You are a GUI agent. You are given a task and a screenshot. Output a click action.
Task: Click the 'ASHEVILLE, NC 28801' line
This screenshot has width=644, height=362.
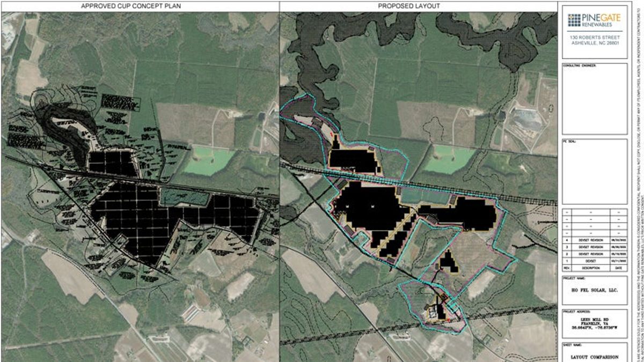595,43
